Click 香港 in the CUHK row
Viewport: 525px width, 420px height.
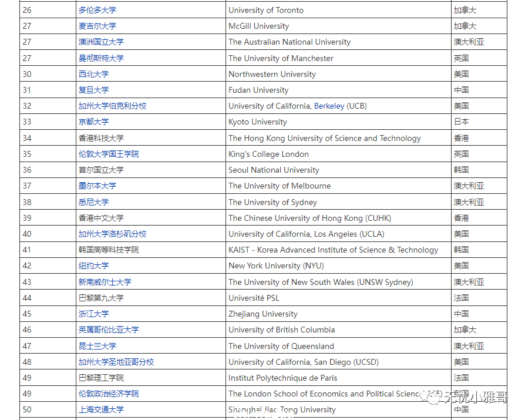[x=461, y=218]
